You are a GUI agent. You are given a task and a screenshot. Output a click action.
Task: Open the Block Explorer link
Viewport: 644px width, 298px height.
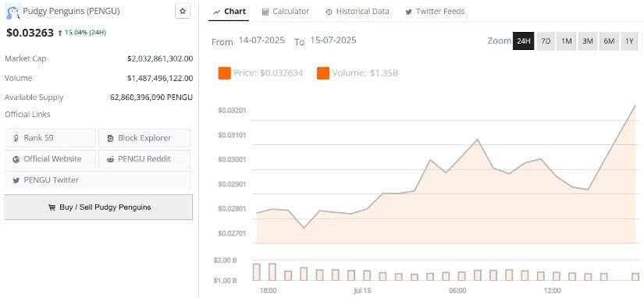144,138
